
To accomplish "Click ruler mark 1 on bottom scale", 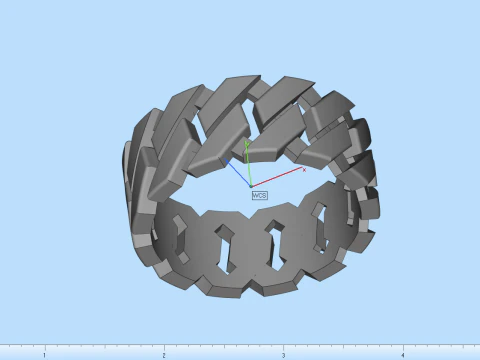I will [44, 355].
